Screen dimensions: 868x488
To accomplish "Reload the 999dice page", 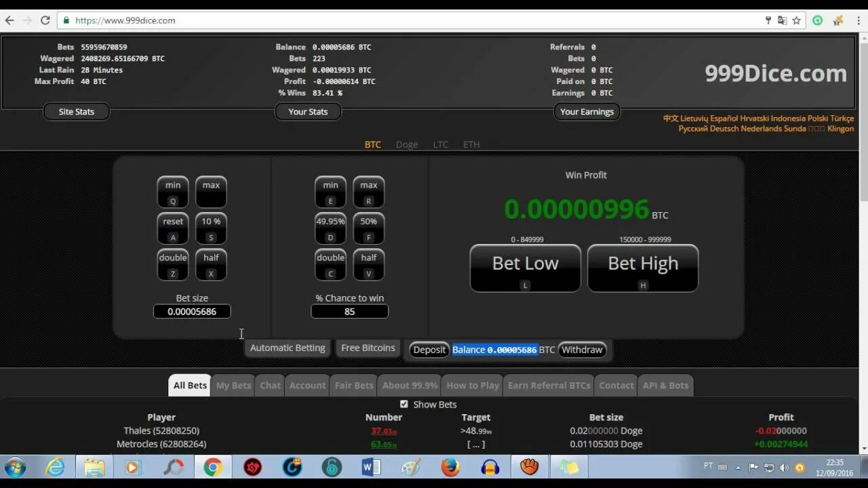I will (x=45, y=20).
